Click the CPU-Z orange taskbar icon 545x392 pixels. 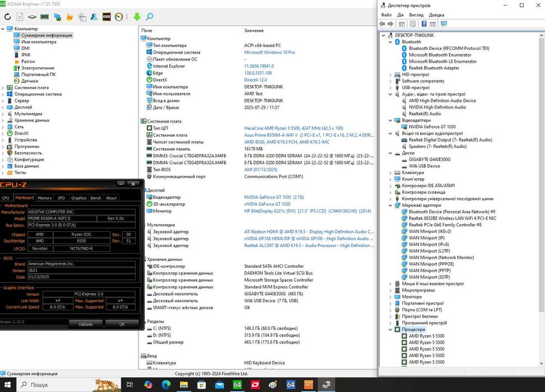pyautogui.click(x=308, y=384)
